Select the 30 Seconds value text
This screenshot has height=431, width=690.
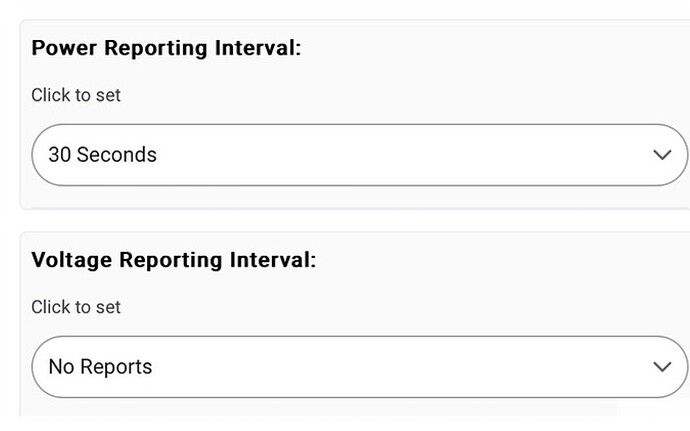[x=103, y=155]
